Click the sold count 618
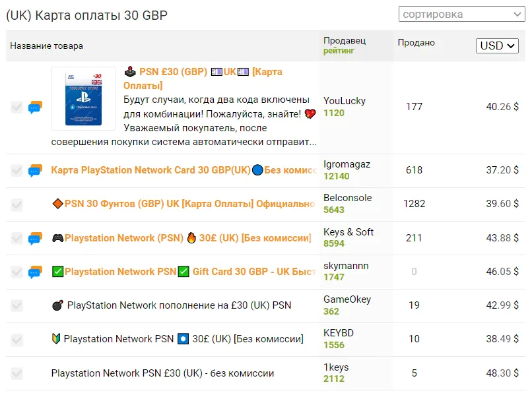This screenshot has height=399, width=532. 414,170
